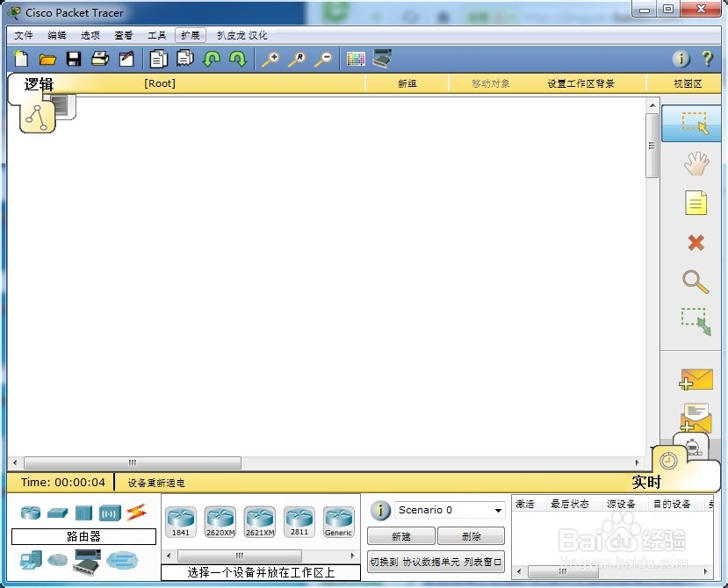This screenshot has height=588, width=728.
Task: Pick the 2620XM router model
Action: point(220,521)
